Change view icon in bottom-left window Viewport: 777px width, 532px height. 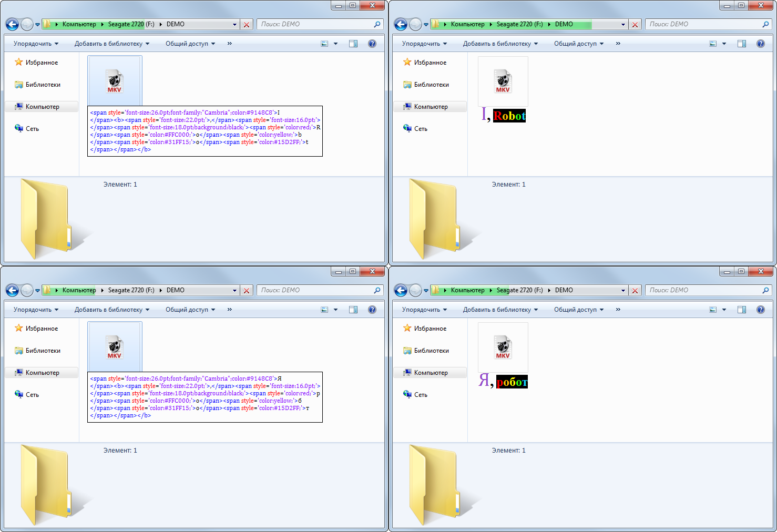click(x=324, y=310)
